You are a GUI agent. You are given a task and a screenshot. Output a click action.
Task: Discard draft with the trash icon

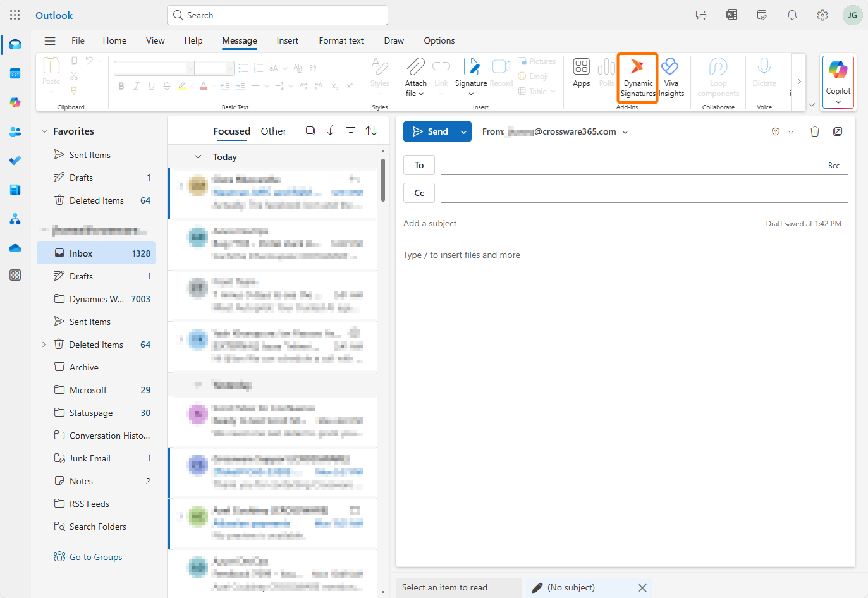click(x=814, y=131)
